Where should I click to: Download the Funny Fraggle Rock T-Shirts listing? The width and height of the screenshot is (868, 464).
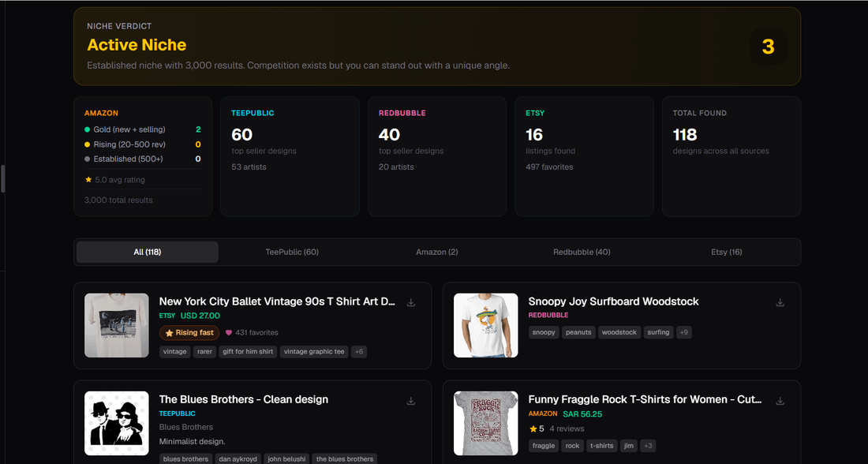[780, 400]
